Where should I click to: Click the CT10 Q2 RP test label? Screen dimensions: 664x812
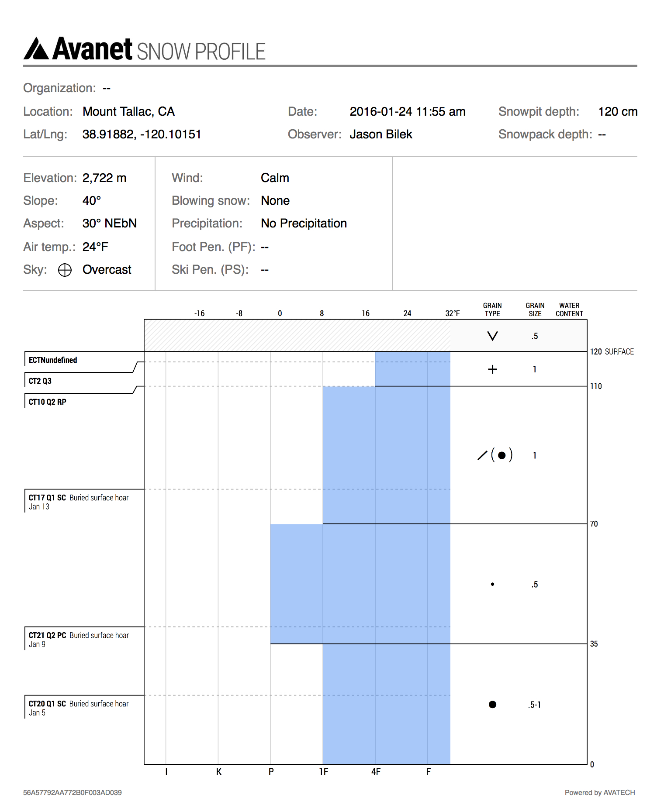pyautogui.click(x=47, y=402)
